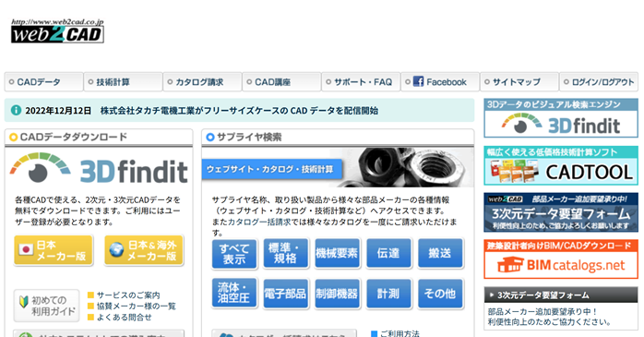Click the 部品メーカー追加要望承り中 text

pyautogui.click(x=543, y=311)
